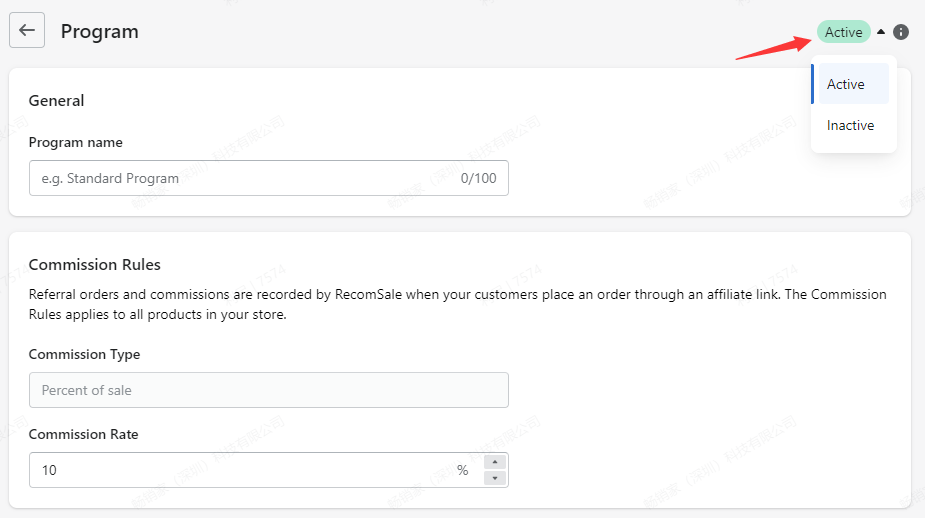The height and width of the screenshot is (518, 925).
Task: Select Inactive from the status menu
Action: point(851,125)
